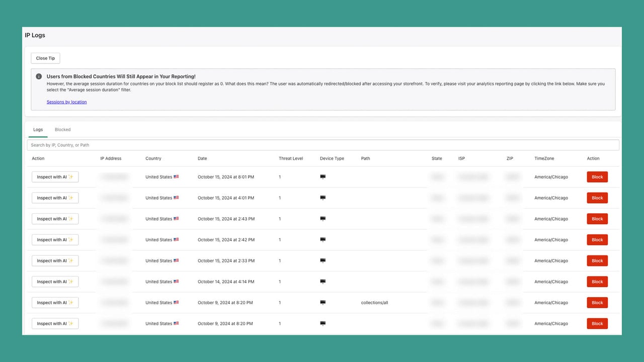Inspect with AI the October 15 2:42 PM entry

click(55, 240)
